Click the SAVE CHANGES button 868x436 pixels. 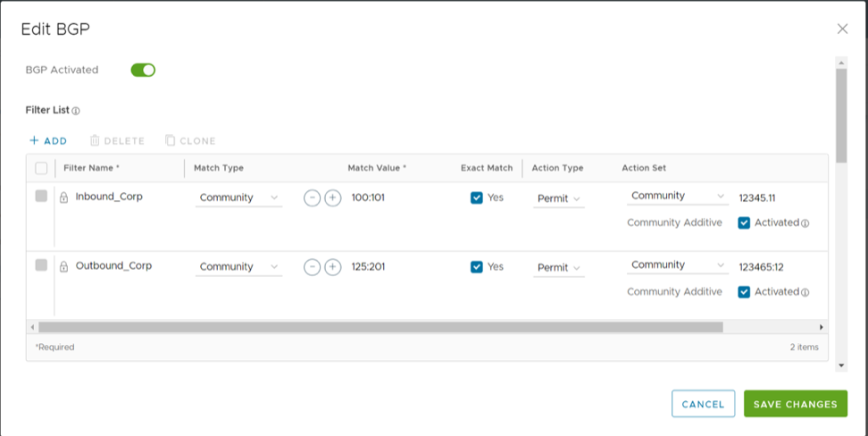pyautogui.click(x=795, y=404)
